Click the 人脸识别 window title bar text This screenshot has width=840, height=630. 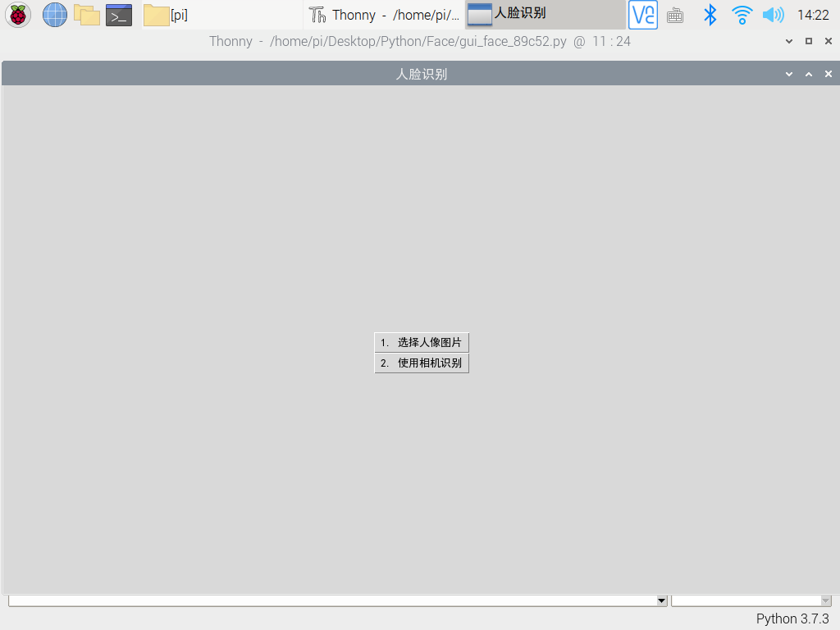422,74
